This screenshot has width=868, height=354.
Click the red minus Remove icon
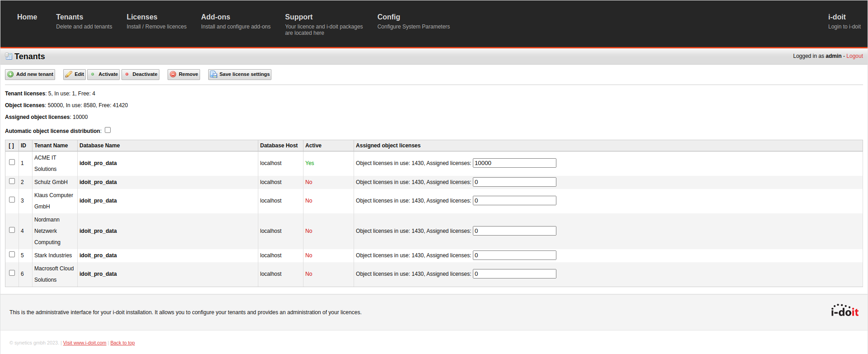pyautogui.click(x=173, y=75)
